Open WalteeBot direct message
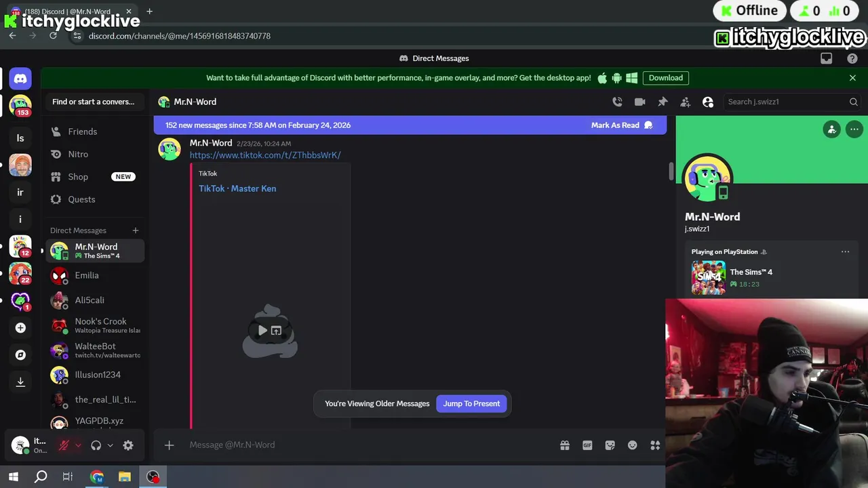 click(95, 350)
